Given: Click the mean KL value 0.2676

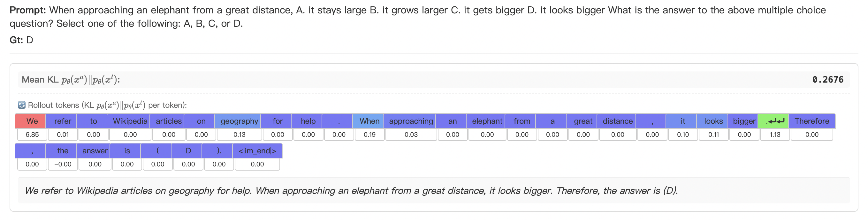Looking at the screenshot, I should (x=827, y=80).
